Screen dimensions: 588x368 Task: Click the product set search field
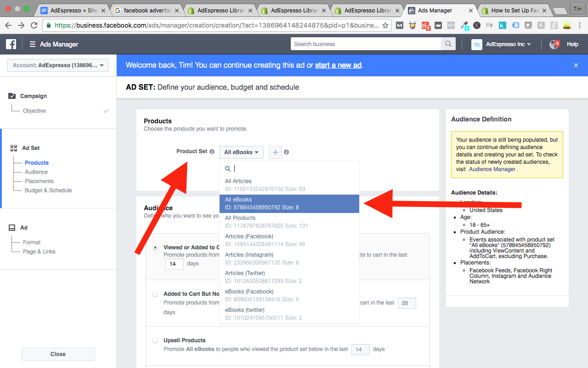coord(289,169)
